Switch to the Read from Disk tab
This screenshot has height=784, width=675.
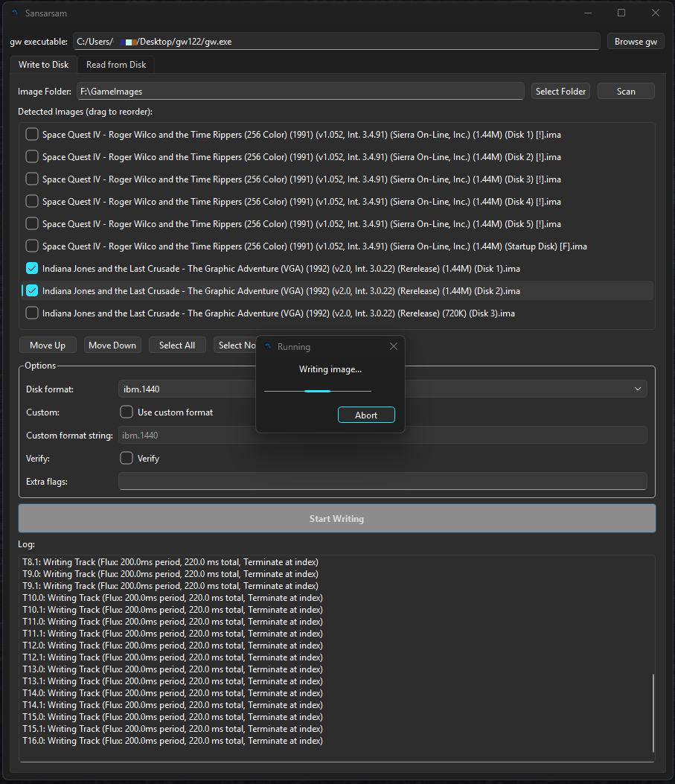(116, 65)
